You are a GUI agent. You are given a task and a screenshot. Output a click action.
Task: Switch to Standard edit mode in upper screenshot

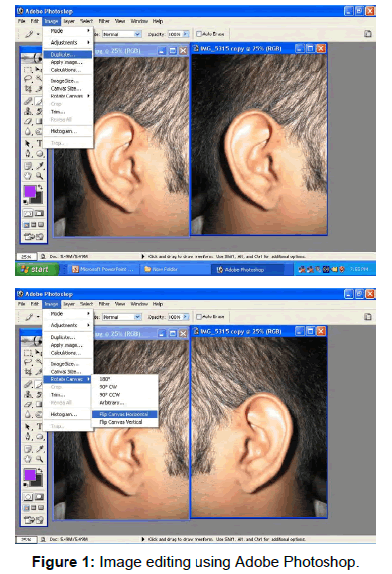coord(28,214)
